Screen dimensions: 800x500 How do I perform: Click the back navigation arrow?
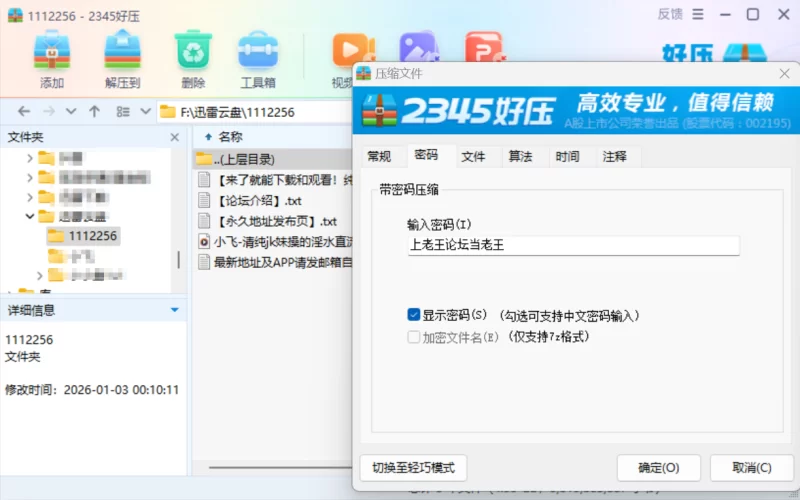(x=23, y=112)
